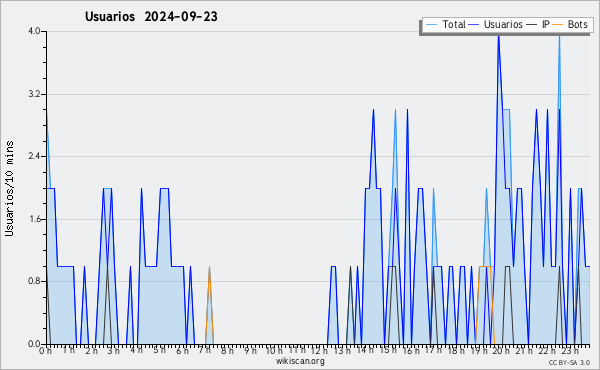Image resolution: width=600 pixels, height=370 pixels.
Task: Click the 3.2 y-axis value
Action: tap(34, 94)
